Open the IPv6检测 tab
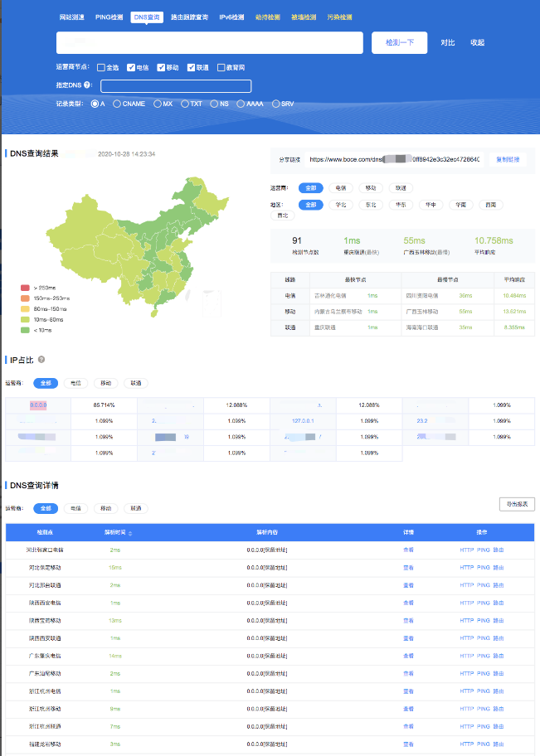The width and height of the screenshot is (540, 756). [x=231, y=17]
